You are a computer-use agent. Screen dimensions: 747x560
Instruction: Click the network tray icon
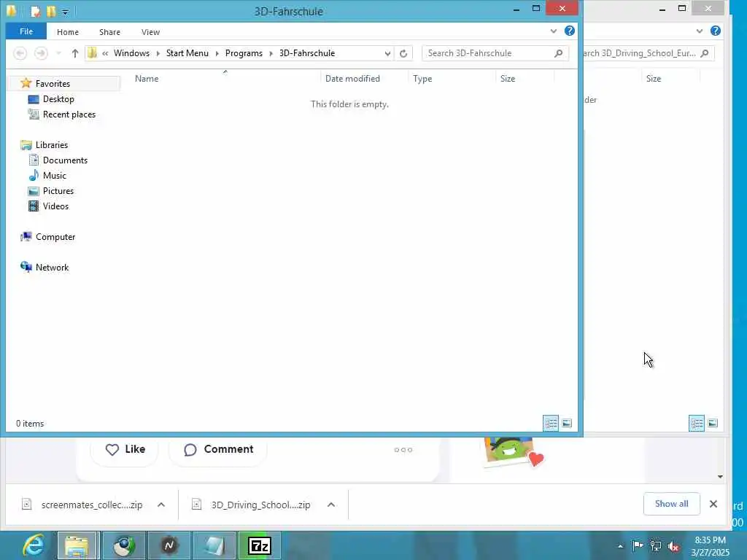pos(656,546)
